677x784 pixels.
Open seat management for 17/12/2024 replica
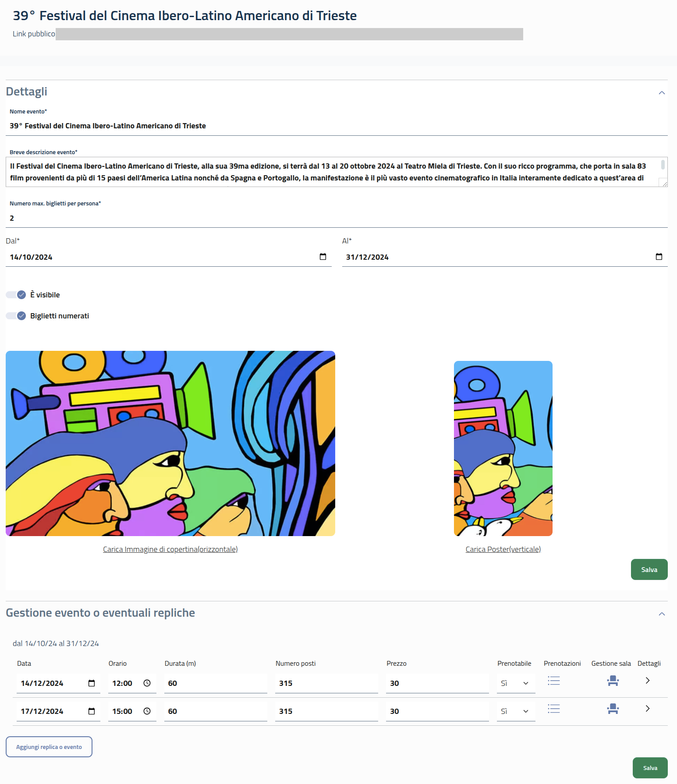pyautogui.click(x=613, y=709)
